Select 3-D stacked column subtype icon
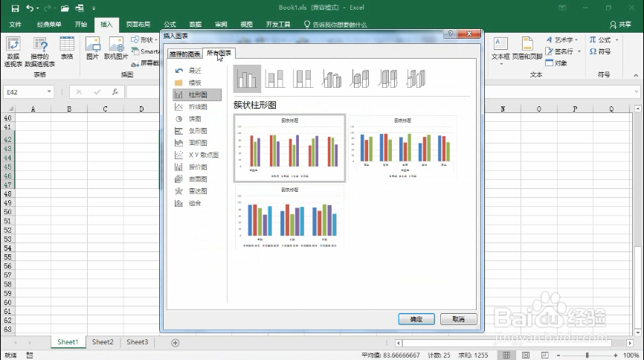The height and width of the screenshot is (360, 644). pos(360,78)
